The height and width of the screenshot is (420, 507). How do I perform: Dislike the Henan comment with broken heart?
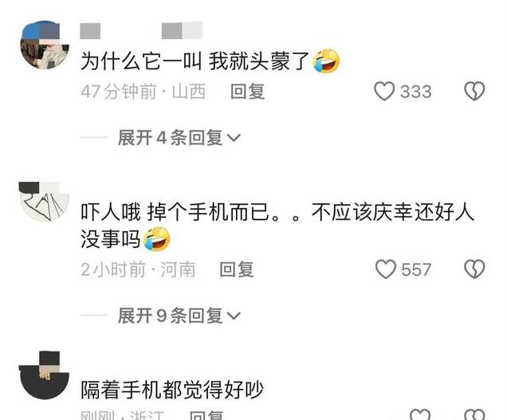474,269
